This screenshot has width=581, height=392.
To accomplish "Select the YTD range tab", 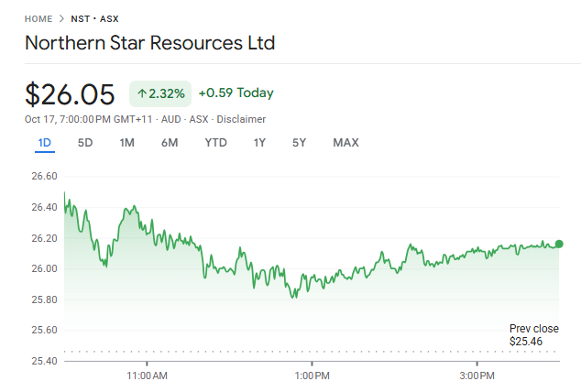I will coord(215,142).
